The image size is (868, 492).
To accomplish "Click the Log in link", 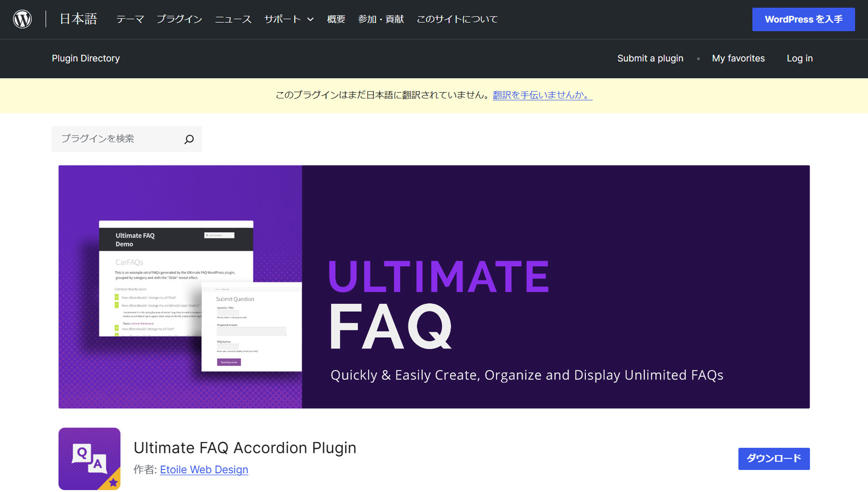I will (x=800, y=58).
